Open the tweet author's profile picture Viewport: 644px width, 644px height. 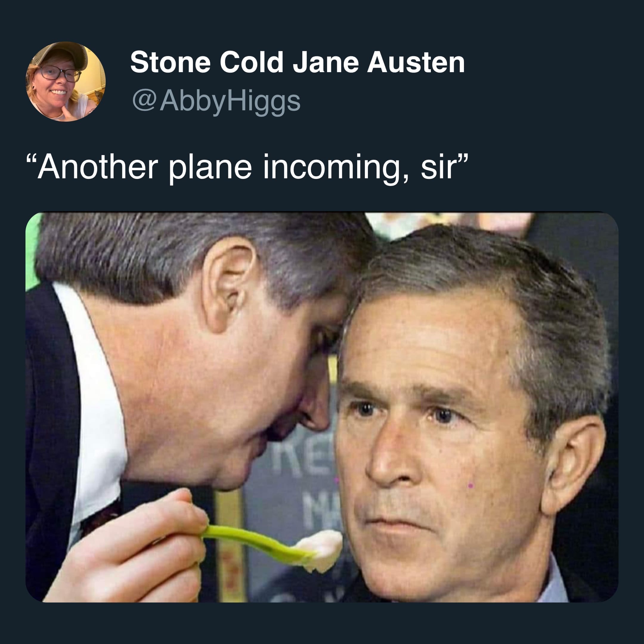coord(65,81)
